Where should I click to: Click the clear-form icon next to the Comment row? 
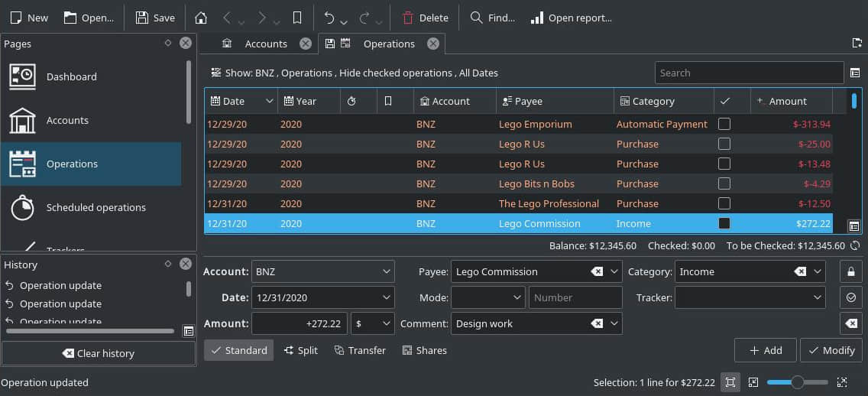tap(851, 323)
